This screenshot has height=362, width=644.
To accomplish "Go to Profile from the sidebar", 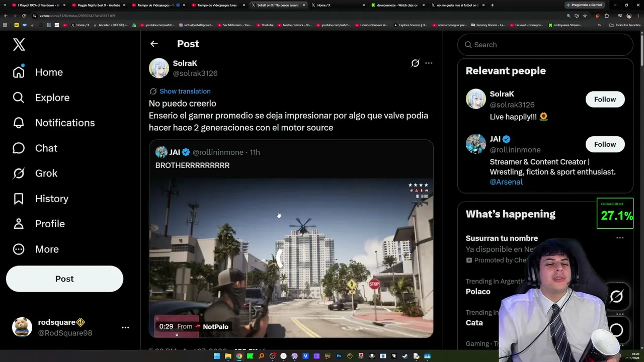I will [x=39, y=224].
